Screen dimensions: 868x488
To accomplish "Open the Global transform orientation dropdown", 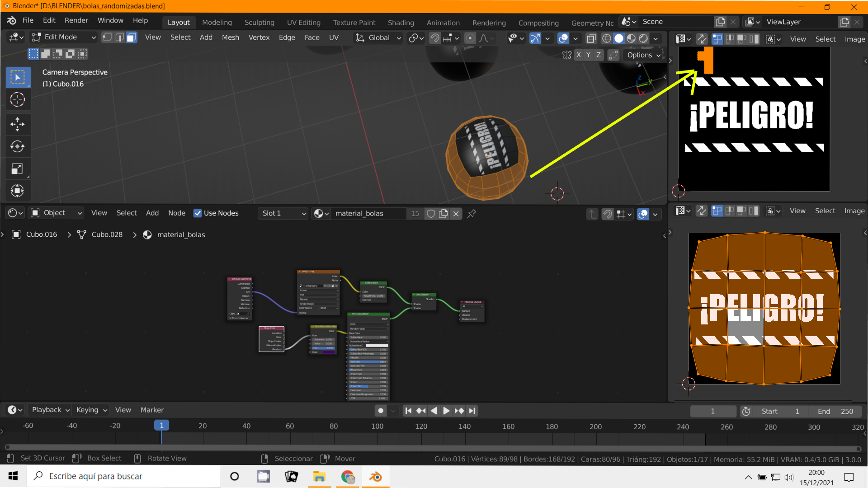I will click(378, 38).
